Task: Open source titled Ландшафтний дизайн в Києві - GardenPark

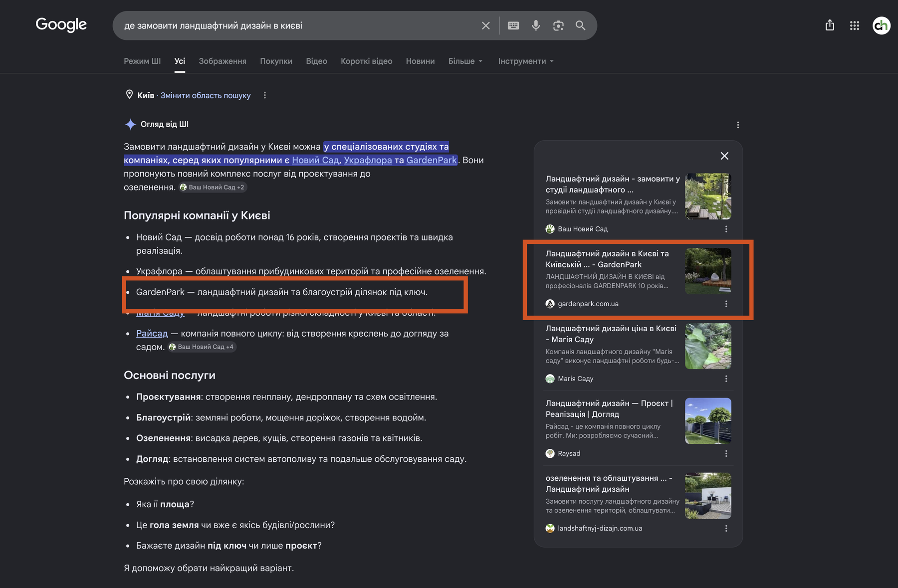Action: [x=607, y=259]
